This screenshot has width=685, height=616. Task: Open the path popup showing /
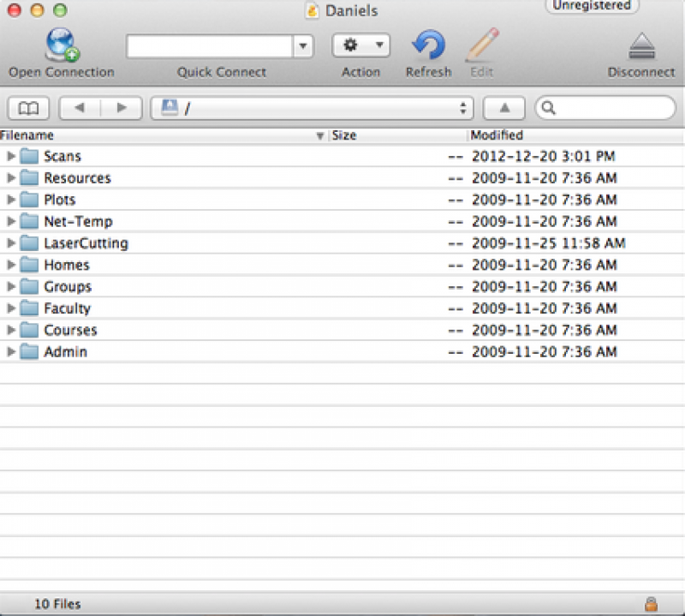[312, 108]
